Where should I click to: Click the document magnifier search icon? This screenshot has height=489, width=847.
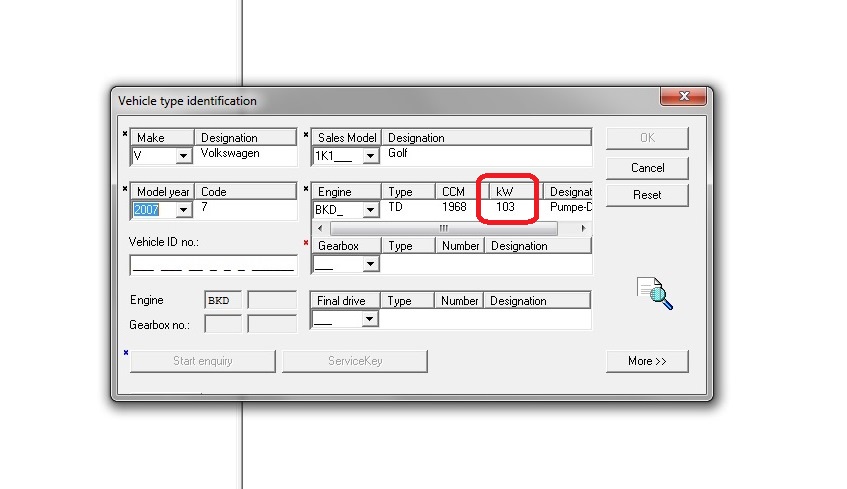[x=655, y=293]
